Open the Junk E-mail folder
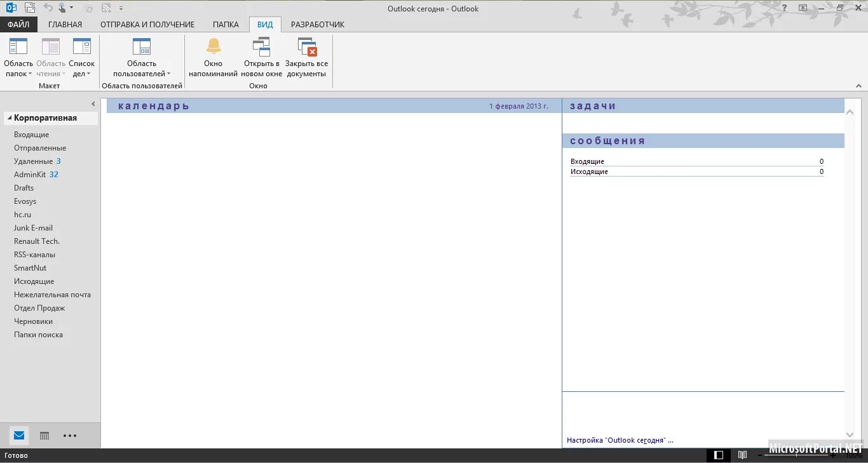The image size is (868, 463). pos(33,228)
